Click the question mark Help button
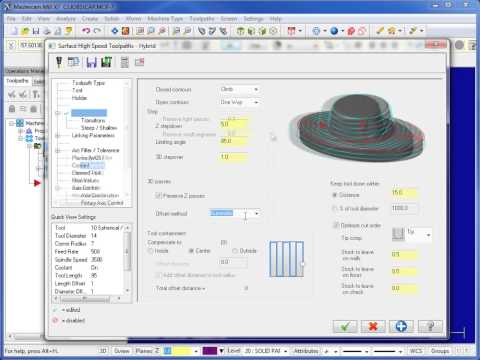The image size is (480, 360). (x=430, y=326)
